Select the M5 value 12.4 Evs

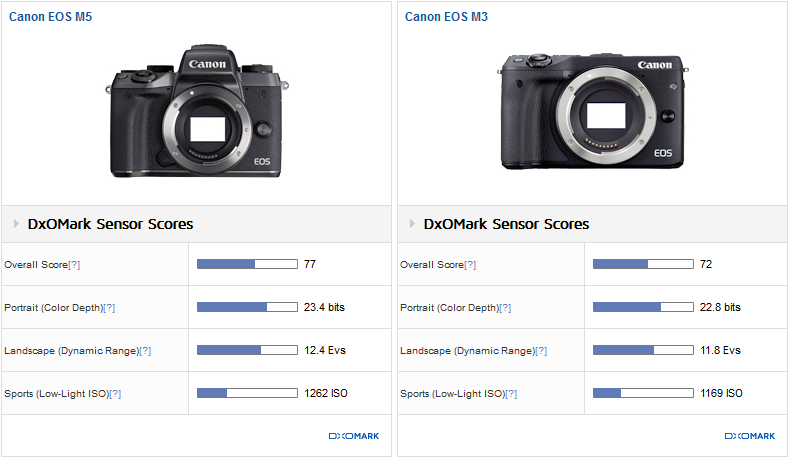tap(325, 350)
